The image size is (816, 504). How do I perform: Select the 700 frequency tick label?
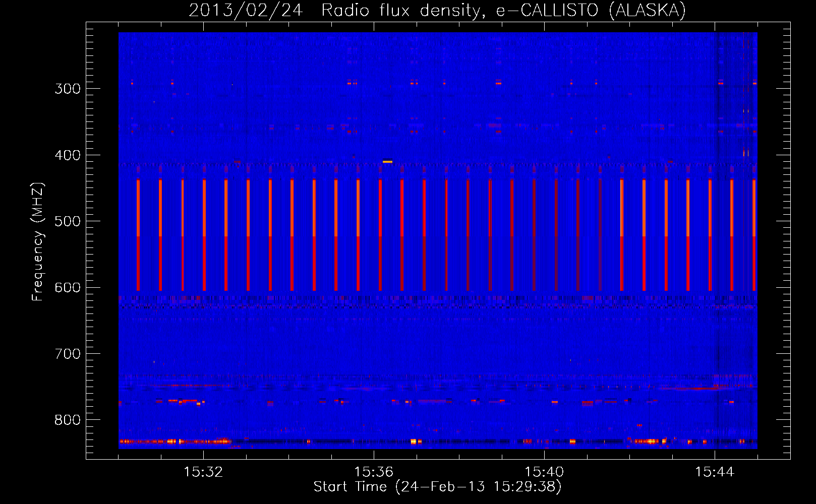(x=68, y=354)
